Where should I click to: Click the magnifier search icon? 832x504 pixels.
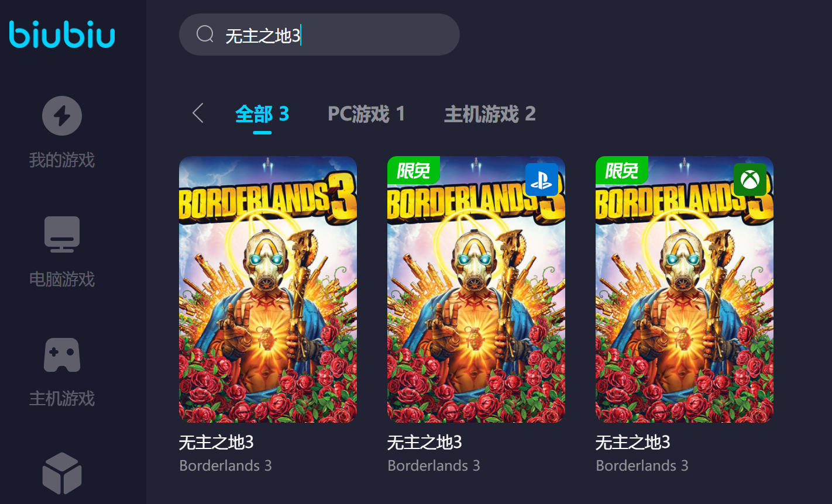[x=205, y=34]
